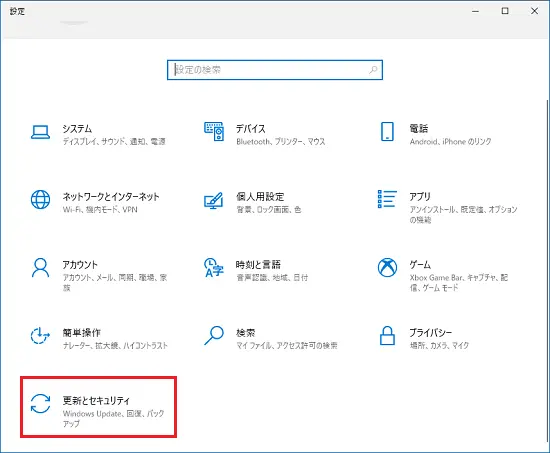Click the ナレーター、拡大鏡 description text

tap(115, 346)
